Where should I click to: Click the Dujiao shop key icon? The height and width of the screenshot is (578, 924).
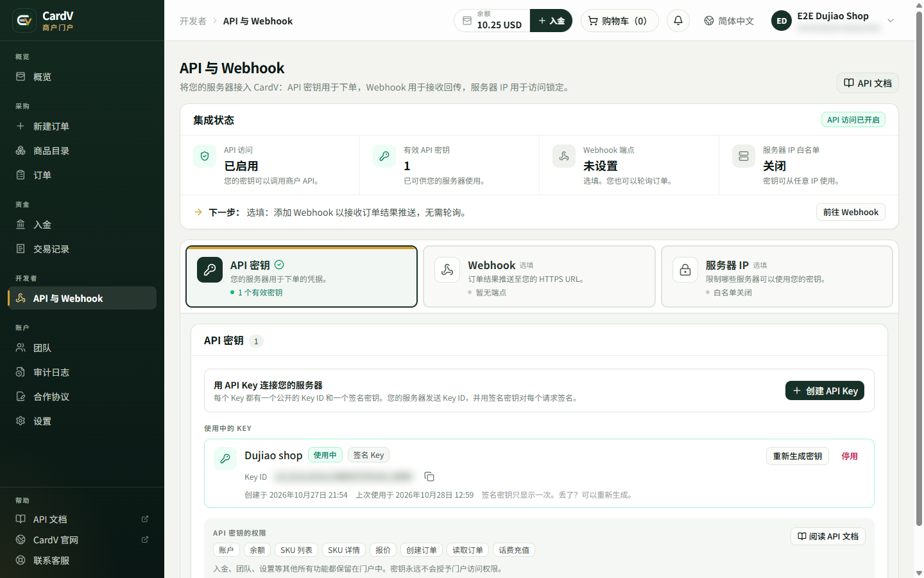click(225, 459)
